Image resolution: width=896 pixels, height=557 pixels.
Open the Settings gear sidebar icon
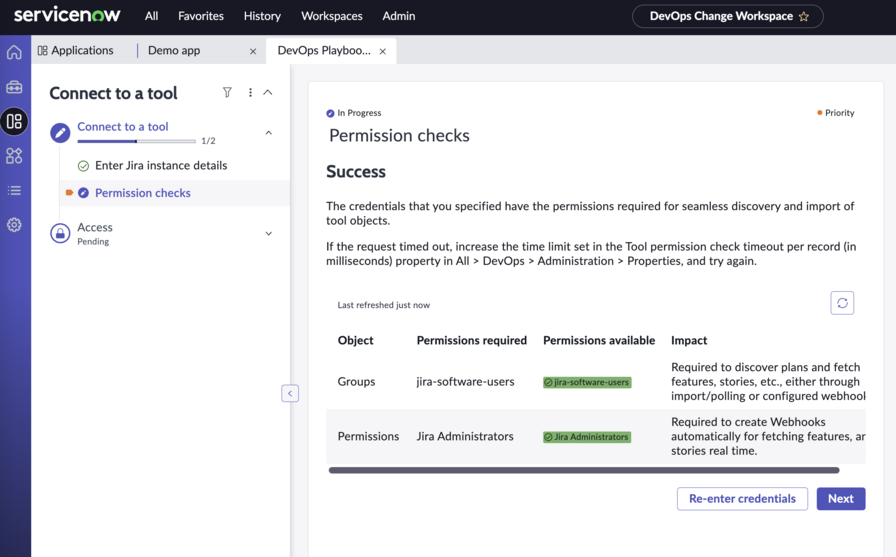(14, 225)
